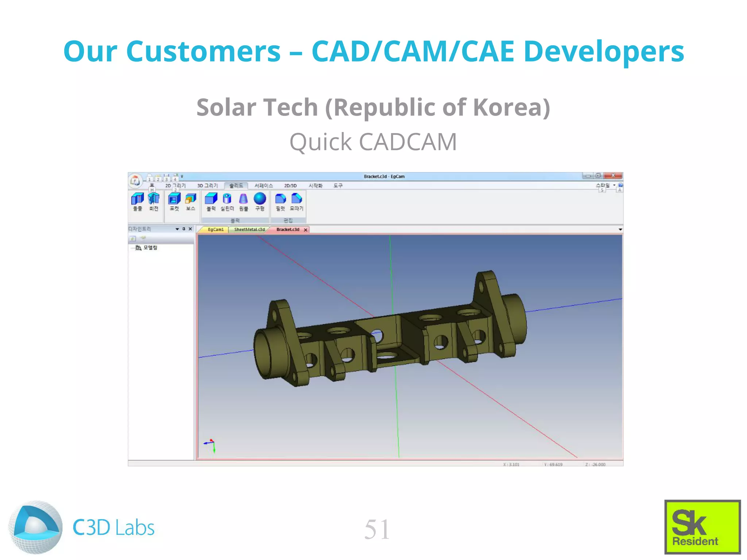Click the bracket 3D model in viewport

click(x=390, y=328)
